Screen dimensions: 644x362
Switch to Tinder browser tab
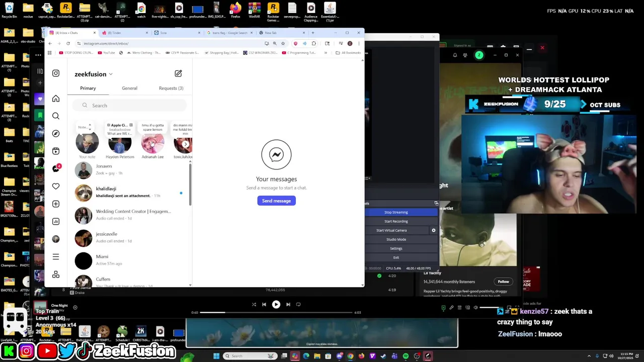click(125, 33)
